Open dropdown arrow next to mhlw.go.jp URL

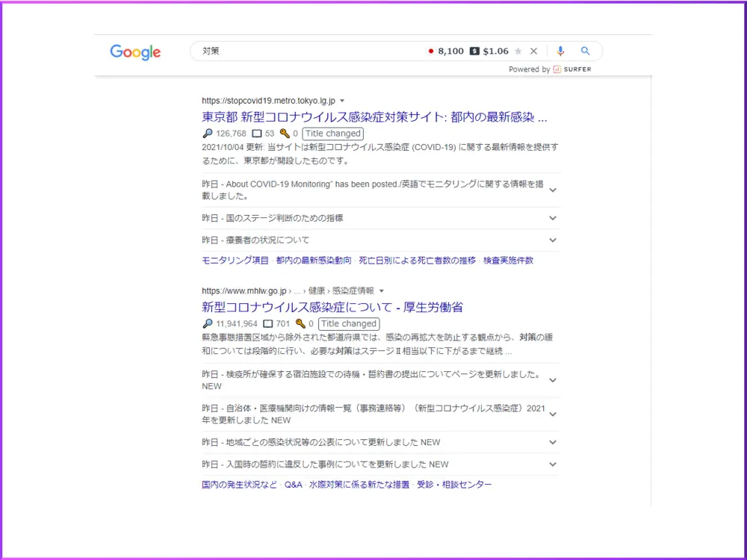click(x=382, y=291)
